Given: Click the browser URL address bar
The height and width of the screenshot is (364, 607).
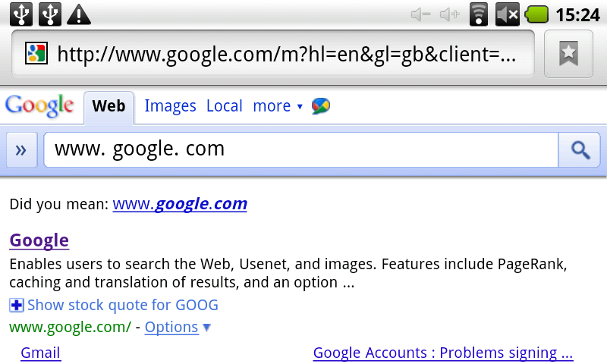Looking at the screenshot, I should (273, 54).
